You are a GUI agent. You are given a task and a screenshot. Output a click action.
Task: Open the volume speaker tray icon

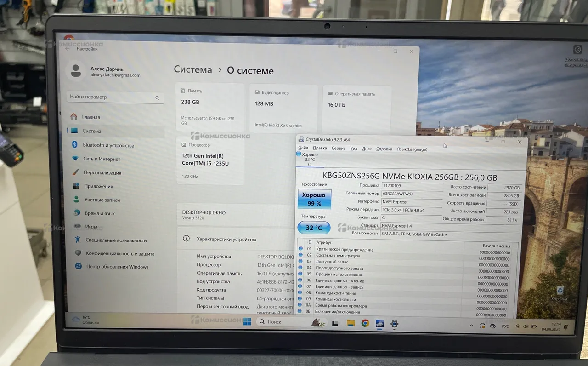tap(525, 326)
